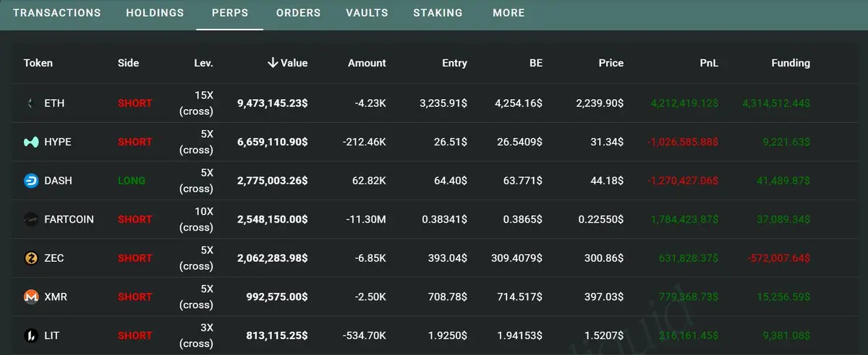The width and height of the screenshot is (868, 355).
Task: Select the VAULTS tab
Action: coord(367,13)
